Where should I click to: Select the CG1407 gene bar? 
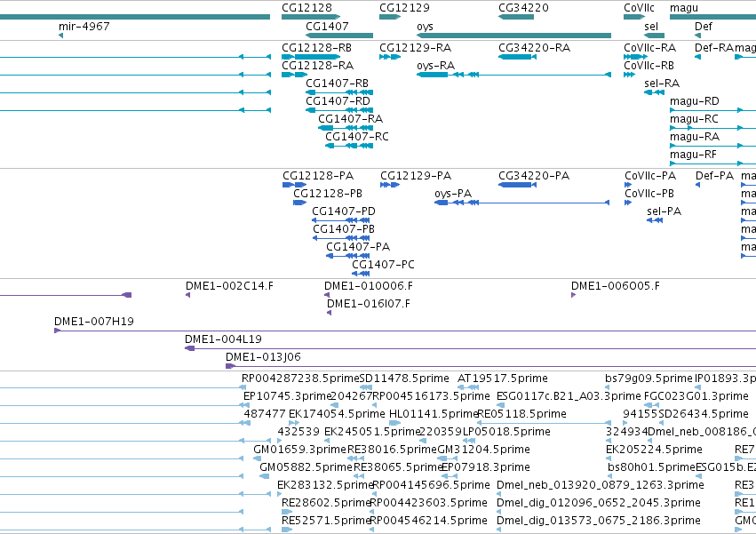click(339, 36)
